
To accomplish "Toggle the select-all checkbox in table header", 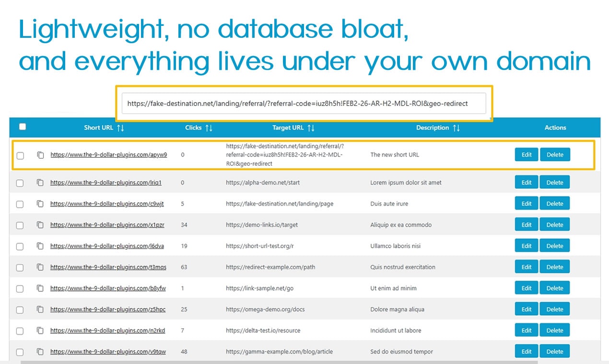I will [x=23, y=127].
